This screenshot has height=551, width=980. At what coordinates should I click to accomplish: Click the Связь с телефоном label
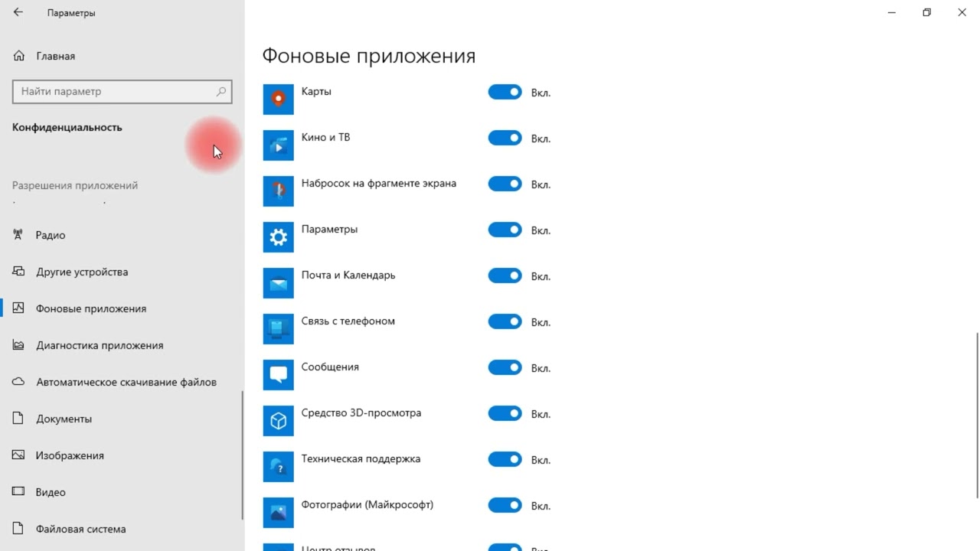coord(348,321)
